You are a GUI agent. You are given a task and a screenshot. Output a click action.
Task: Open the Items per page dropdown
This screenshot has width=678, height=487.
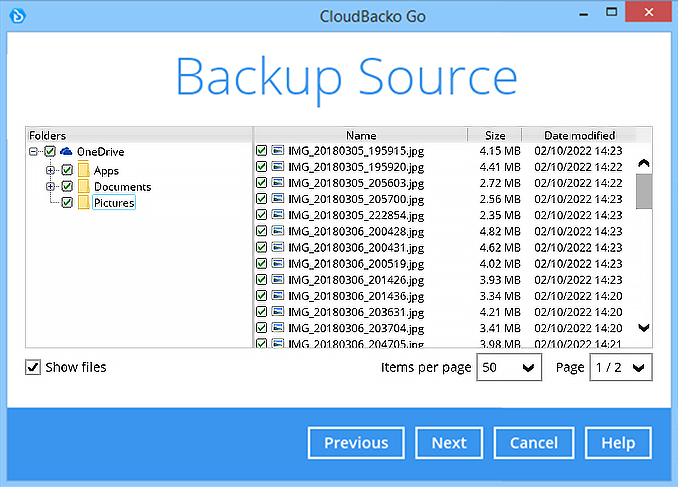[509, 367]
